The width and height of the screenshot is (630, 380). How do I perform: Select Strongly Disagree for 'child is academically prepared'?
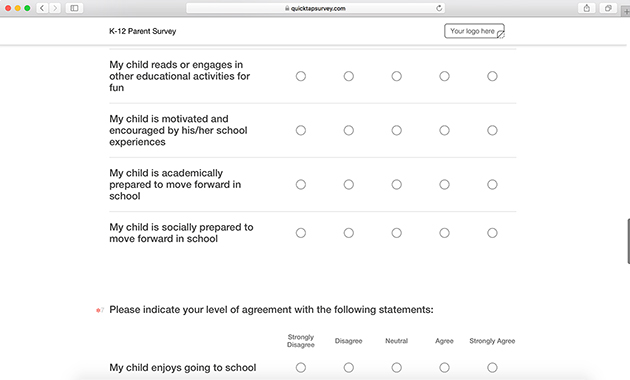[301, 184]
